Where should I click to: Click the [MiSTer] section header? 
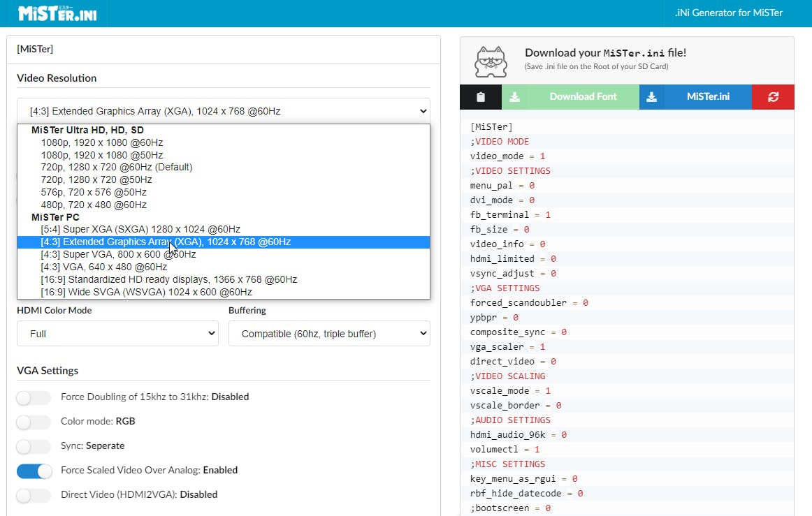pyautogui.click(x=35, y=49)
